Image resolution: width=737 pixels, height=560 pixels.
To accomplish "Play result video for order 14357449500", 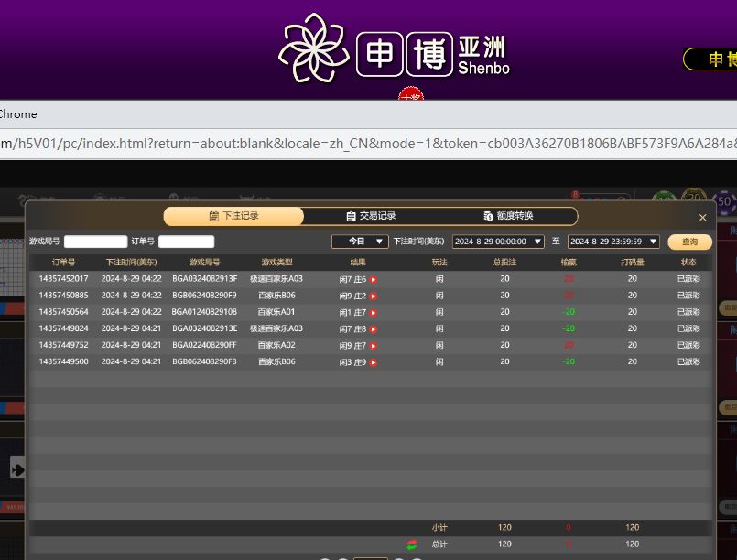I will (x=374, y=362).
